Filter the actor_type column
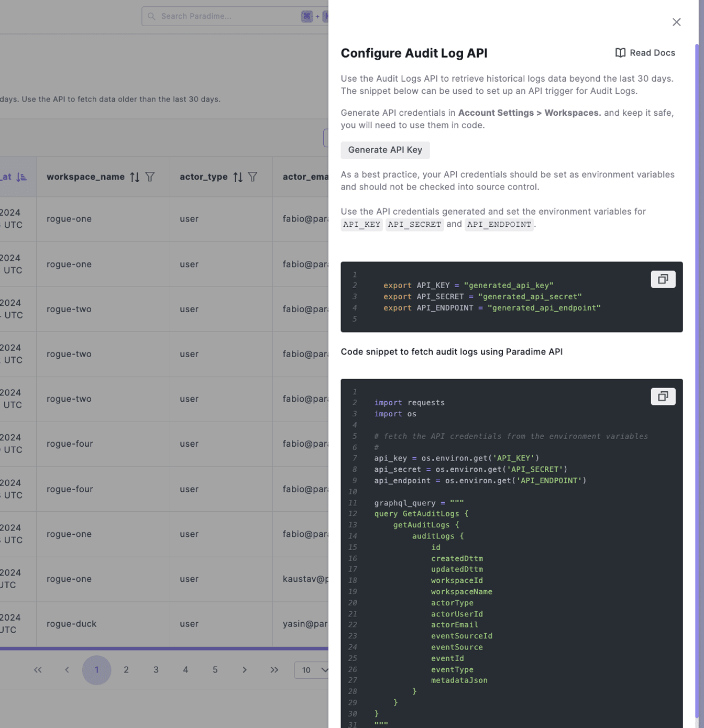The height and width of the screenshot is (728, 704). [252, 177]
